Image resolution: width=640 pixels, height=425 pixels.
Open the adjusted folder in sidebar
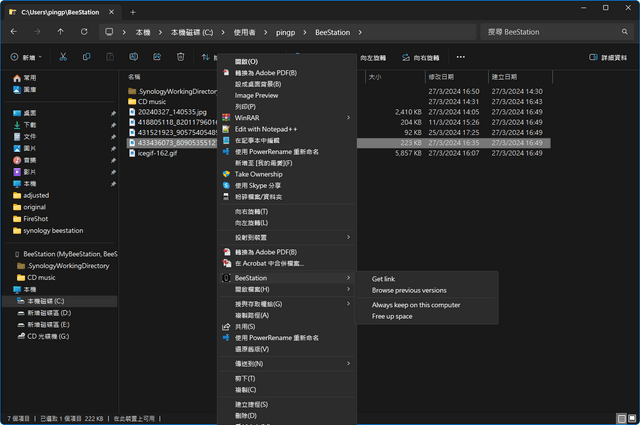pyautogui.click(x=31, y=196)
